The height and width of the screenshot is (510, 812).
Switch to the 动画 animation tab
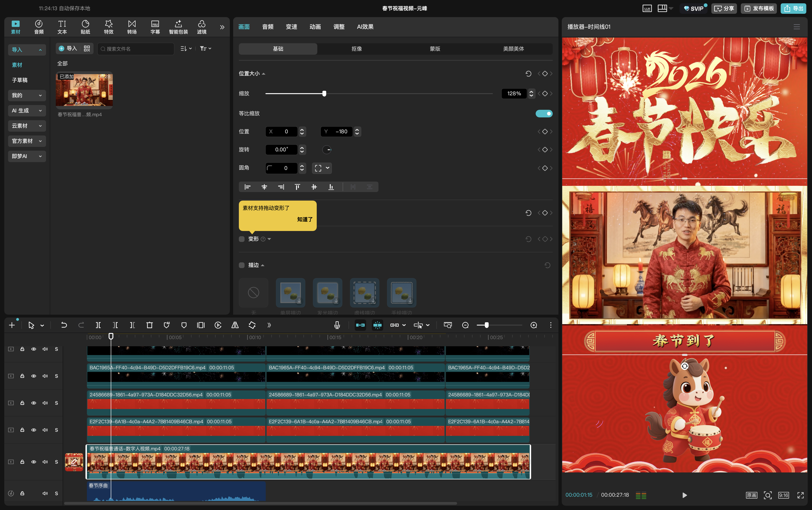pyautogui.click(x=315, y=27)
